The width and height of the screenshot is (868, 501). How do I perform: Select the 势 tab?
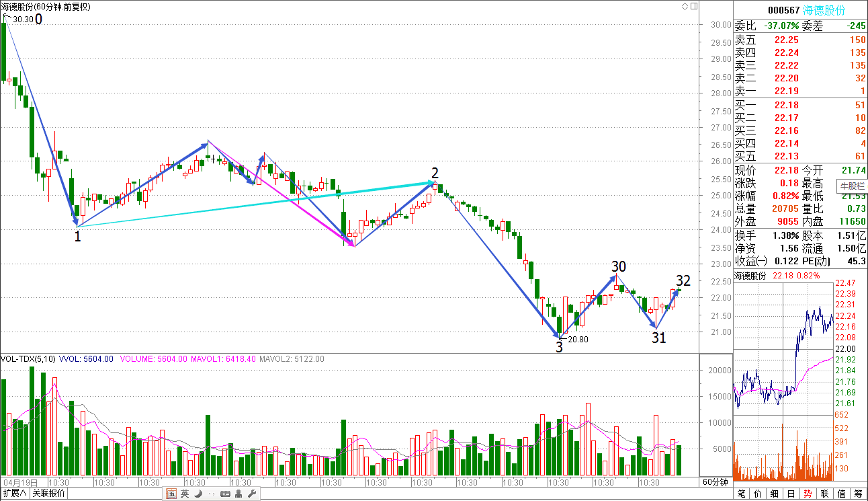808,494
